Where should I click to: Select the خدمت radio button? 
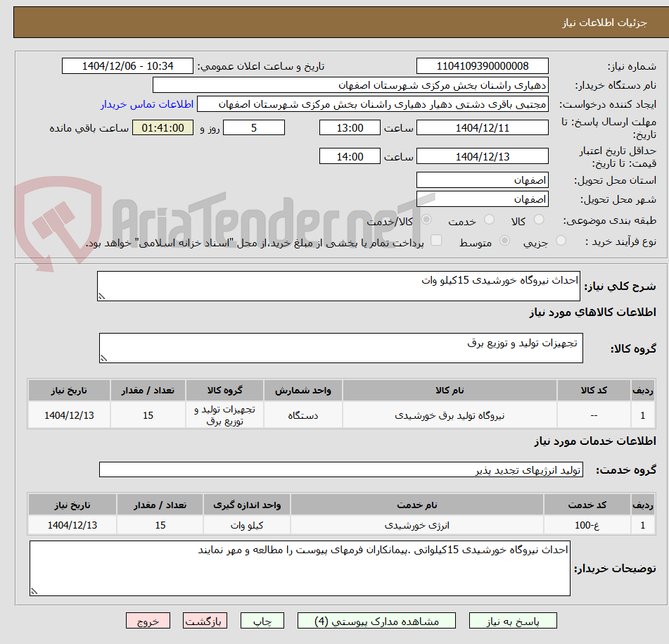(490, 220)
